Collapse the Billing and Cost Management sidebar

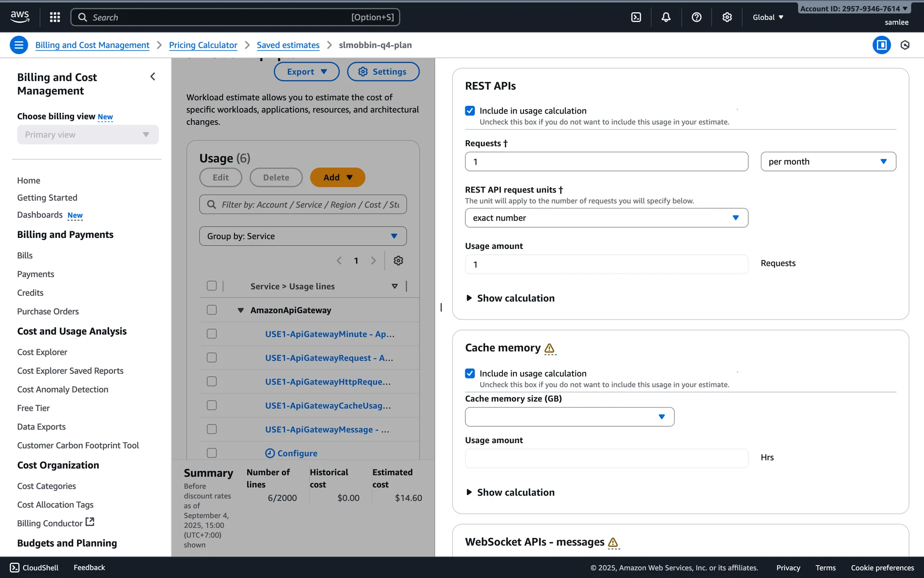[153, 77]
